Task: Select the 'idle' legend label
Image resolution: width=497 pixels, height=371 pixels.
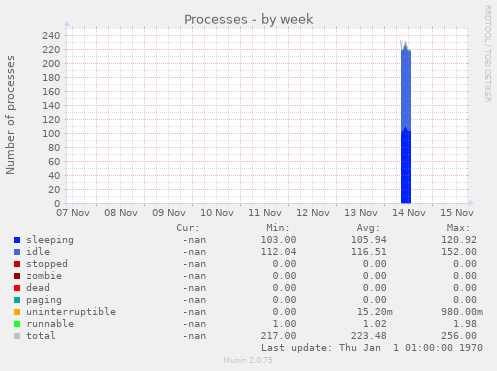Action: tap(38, 252)
